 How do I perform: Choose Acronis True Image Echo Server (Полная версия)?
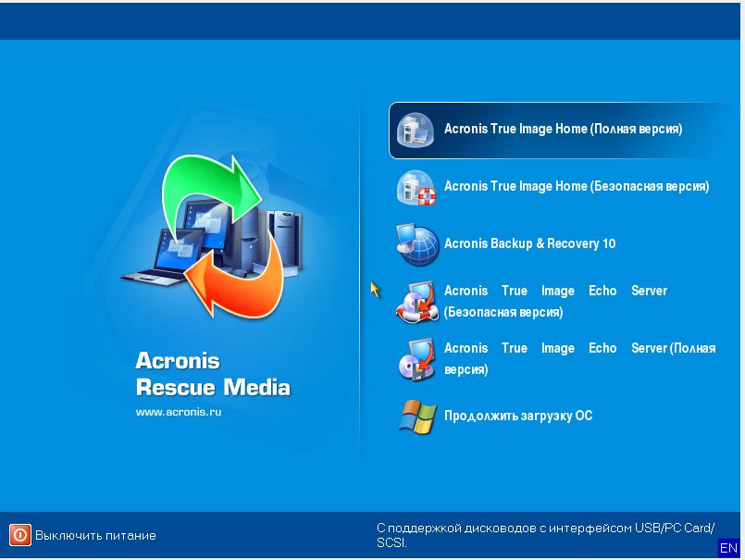pos(578,359)
